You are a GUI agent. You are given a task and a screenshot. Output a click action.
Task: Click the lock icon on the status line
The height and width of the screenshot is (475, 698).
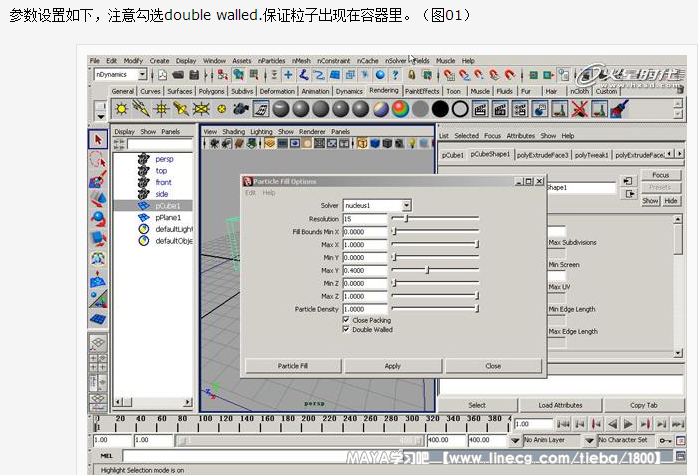(x=412, y=75)
